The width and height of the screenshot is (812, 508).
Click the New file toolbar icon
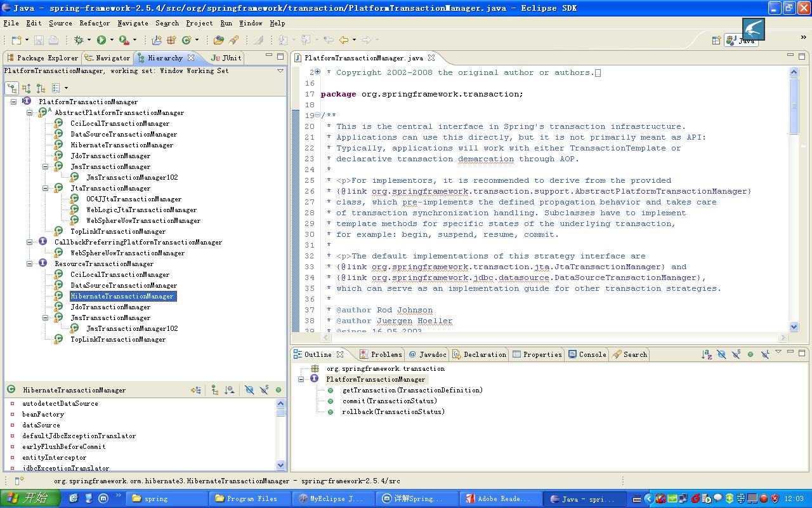16,40
